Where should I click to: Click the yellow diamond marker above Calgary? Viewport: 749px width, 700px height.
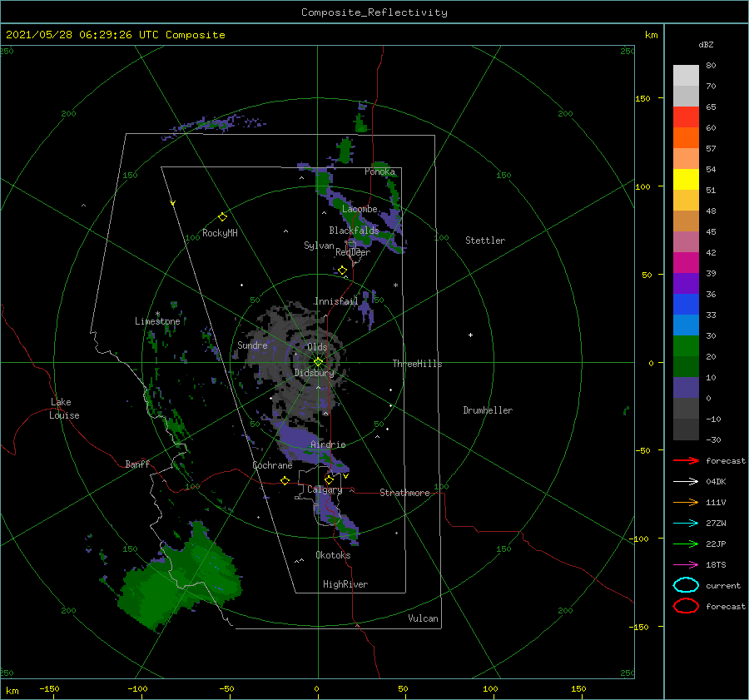(x=329, y=479)
